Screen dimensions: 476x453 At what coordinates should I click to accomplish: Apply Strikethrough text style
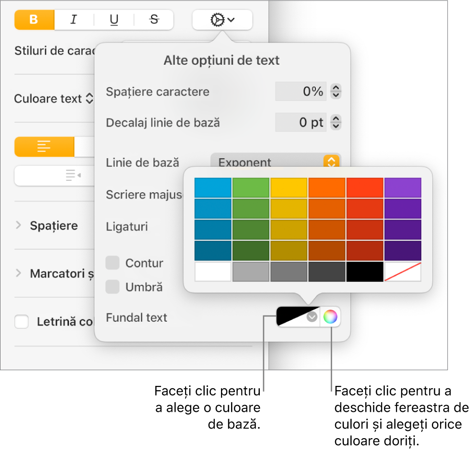(x=154, y=20)
